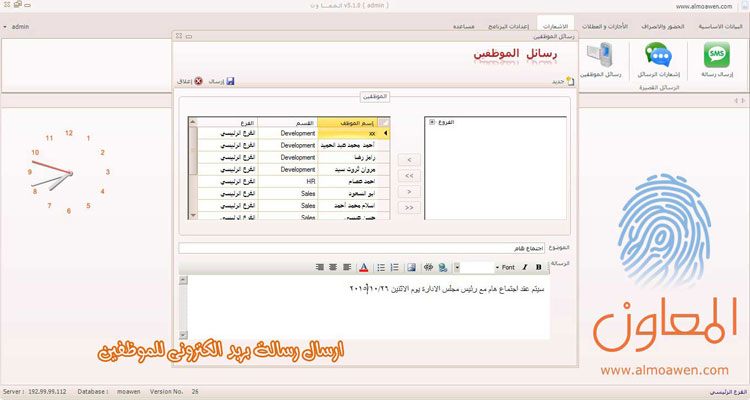750x400 pixels.
Task: Click the red Close icon in dialog toolbar
Action: click(x=198, y=81)
